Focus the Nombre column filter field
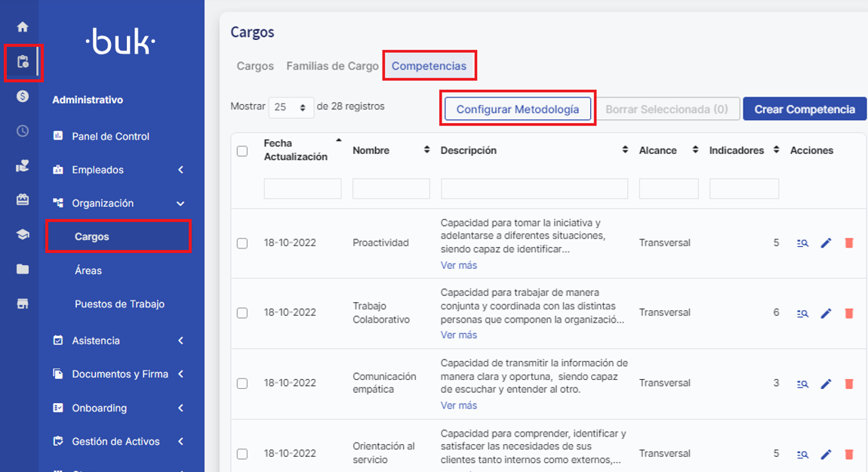Viewport: 868px width, 472px height. click(x=391, y=189)
